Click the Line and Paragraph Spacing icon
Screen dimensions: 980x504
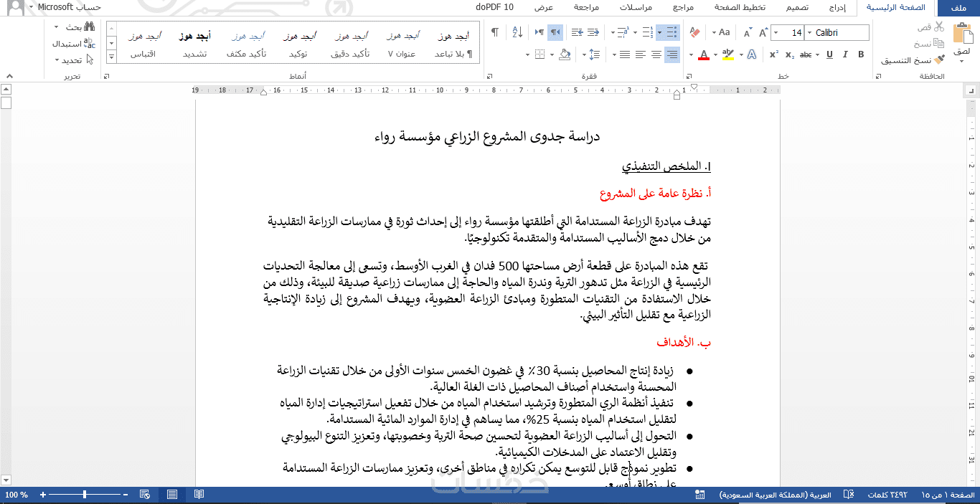point(594,54)
